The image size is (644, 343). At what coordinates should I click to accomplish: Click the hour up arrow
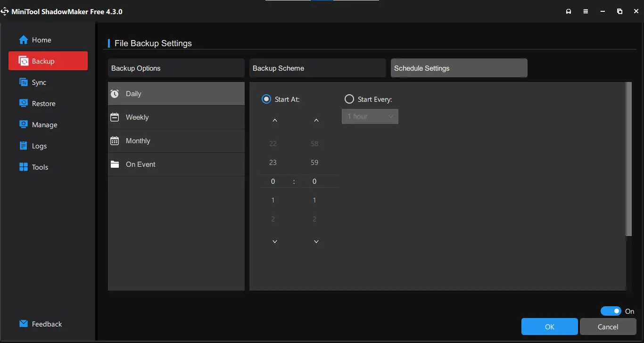coord(275,121)
